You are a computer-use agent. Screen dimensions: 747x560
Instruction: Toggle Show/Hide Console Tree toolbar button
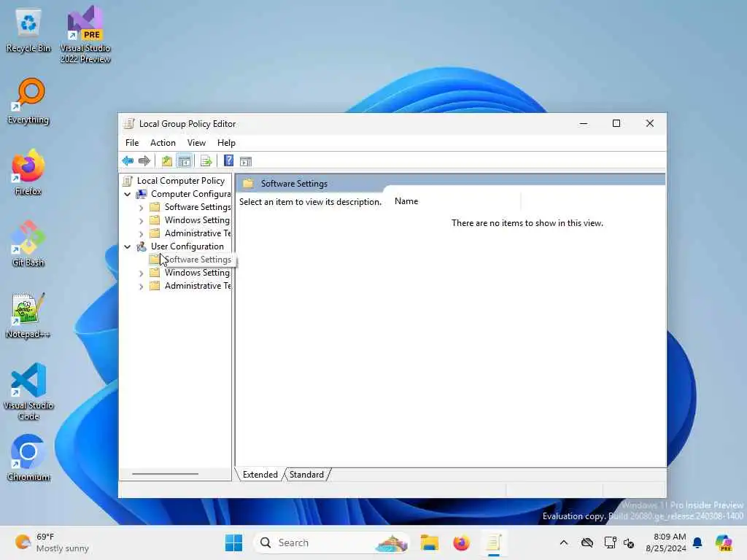tap(185, 161)
